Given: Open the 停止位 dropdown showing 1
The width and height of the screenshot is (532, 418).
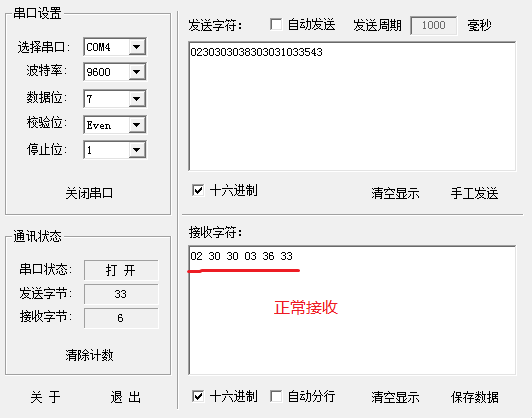Looking at the screenshot, I should coord(115,150).
